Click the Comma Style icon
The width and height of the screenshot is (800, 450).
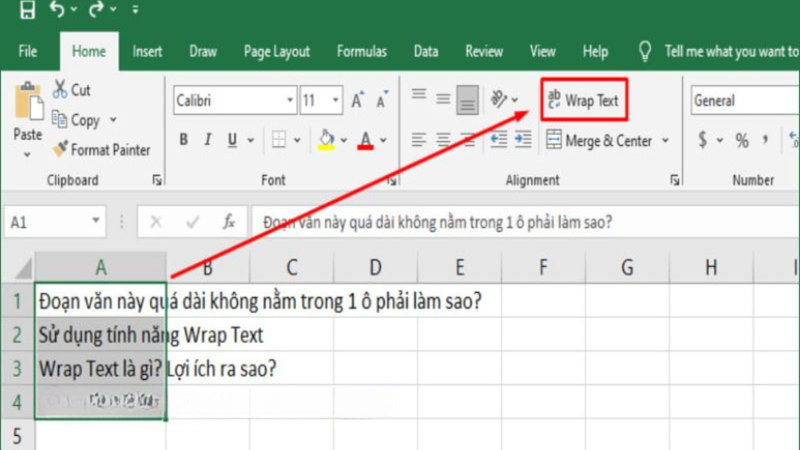pos(765,139)
